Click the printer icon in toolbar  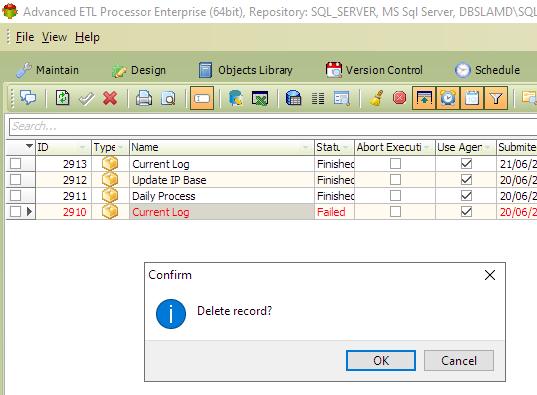click(x=144, y=99)
